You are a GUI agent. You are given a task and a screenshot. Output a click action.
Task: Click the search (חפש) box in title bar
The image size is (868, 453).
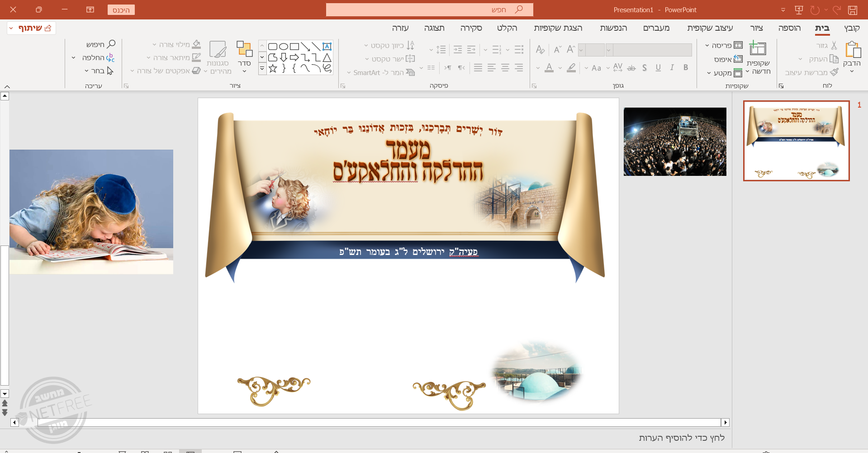[429, 9]
